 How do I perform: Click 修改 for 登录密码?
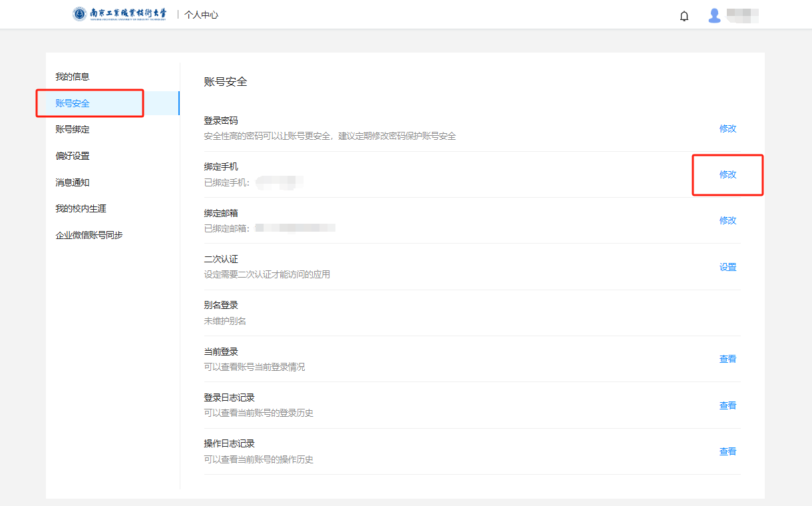[x=728, y=128]
